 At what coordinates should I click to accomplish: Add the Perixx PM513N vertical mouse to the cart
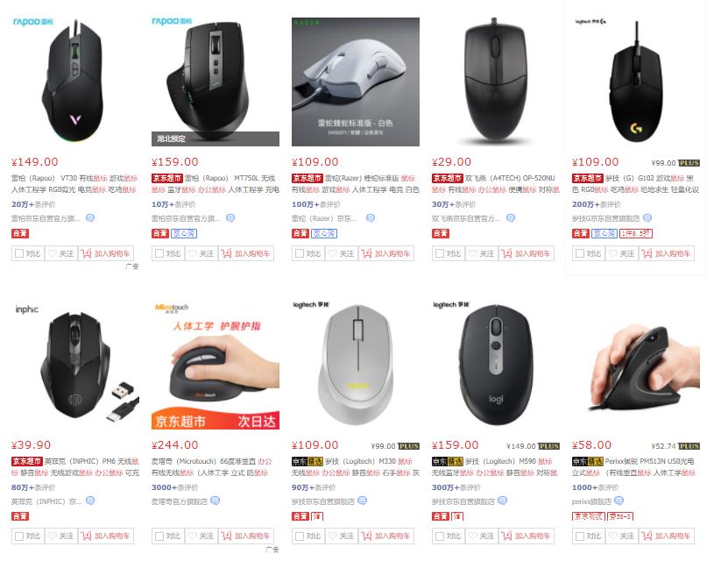pos(667,536)
